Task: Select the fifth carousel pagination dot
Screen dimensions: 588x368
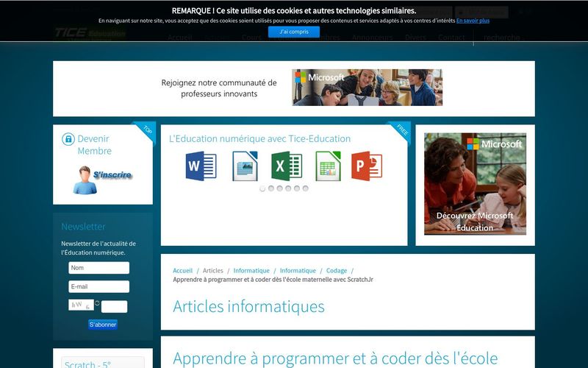Action: (297, 188)
